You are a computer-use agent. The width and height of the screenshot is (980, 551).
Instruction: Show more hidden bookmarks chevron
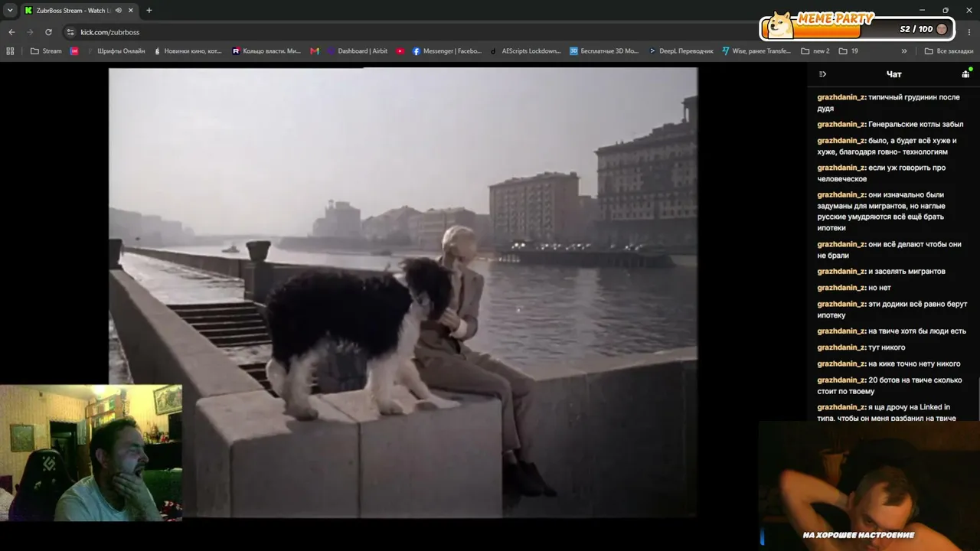[904, 51]
